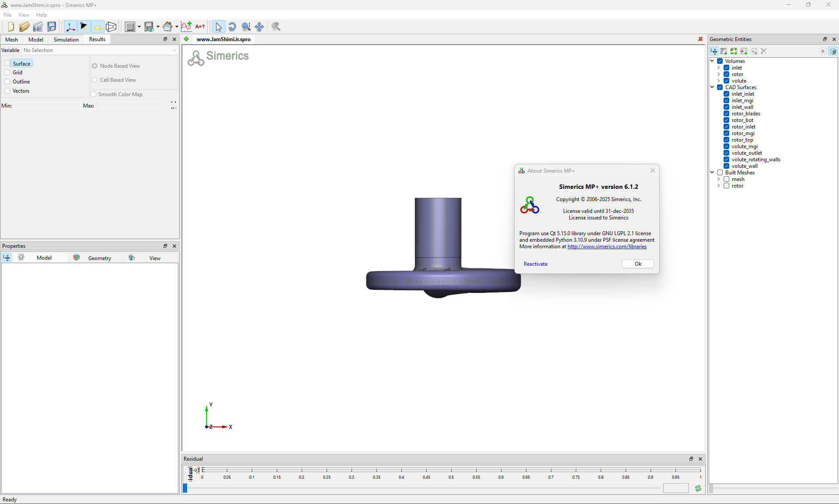839x504 pixels.
Task: Open the Help menu
Action: point(42,15)
